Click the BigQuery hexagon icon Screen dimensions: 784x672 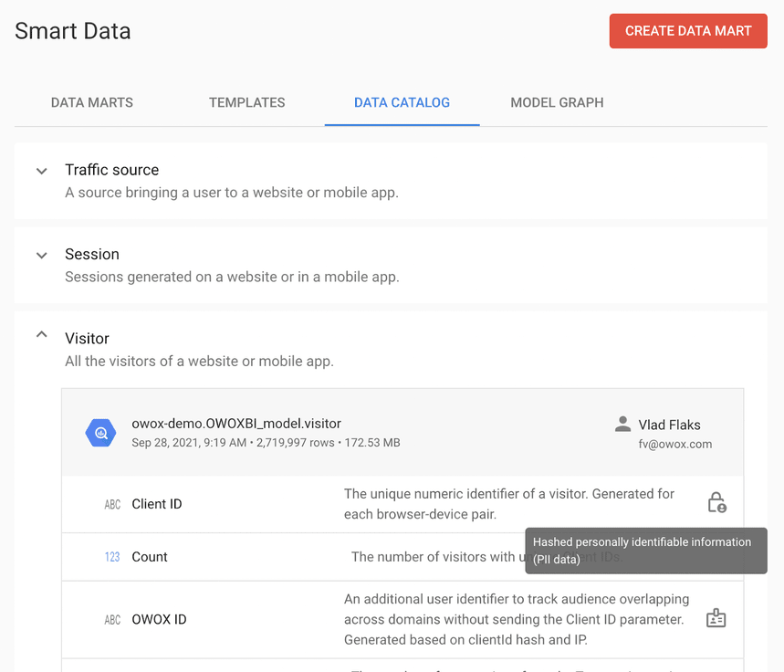point(100,433)
